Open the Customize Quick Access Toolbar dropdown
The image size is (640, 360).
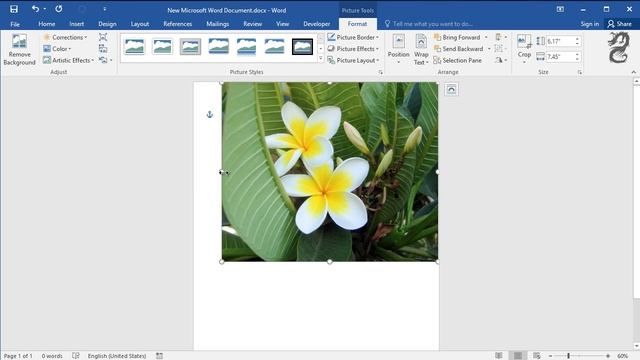[x=104, y=9]
